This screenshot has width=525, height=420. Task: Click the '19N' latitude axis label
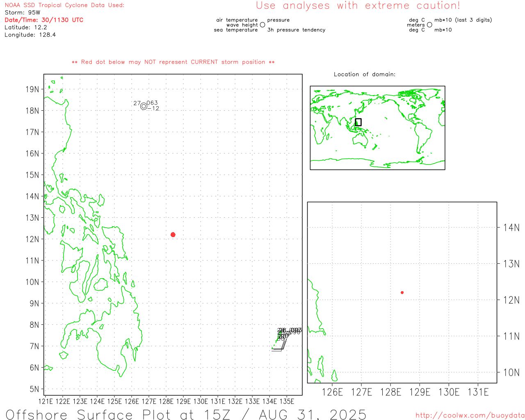pos(32,89)
